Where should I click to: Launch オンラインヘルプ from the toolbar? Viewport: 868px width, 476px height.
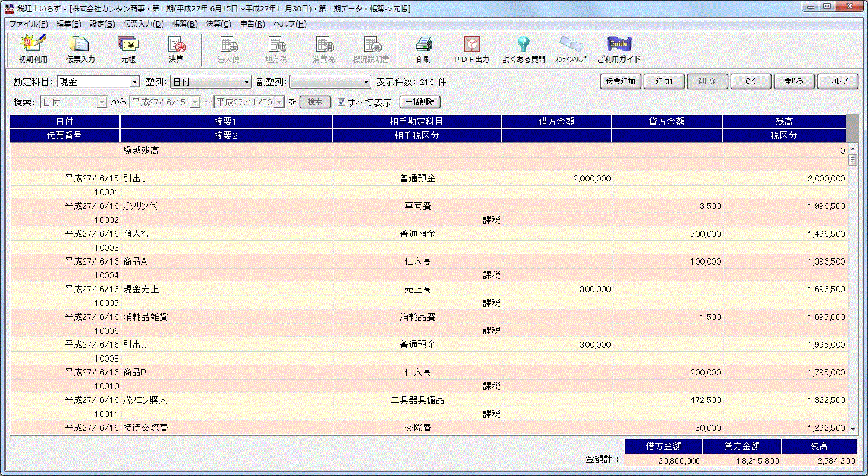click(x=570, y=49)
